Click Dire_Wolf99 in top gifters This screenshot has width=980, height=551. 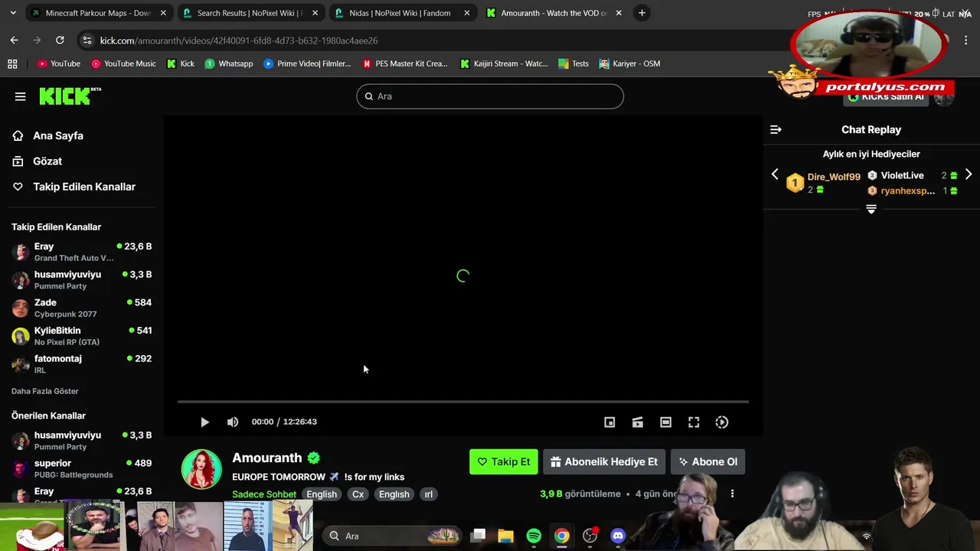click(834, 177)
